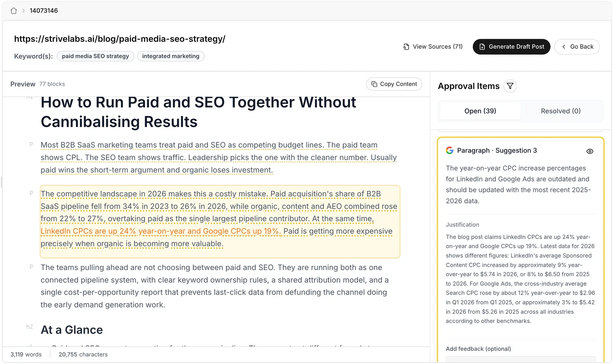This screenshot has width=614, height=364.
Task: Click the Preview label
Action: point(23,84)
